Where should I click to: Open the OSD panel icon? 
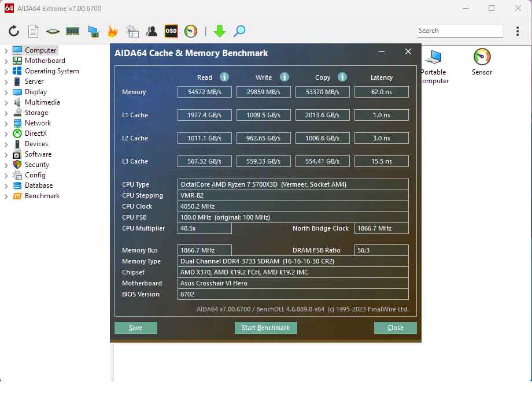coord(171,31)
